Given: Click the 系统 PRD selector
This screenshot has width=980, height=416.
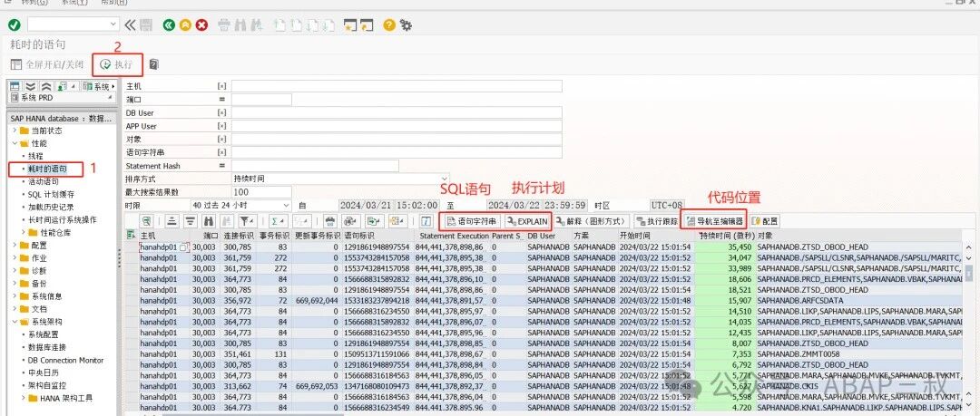Looking at the screenshot, I should pos(61,98).
